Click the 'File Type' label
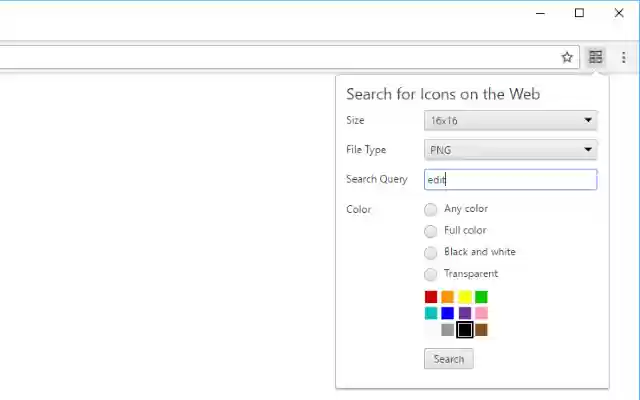 coord(366,150)
